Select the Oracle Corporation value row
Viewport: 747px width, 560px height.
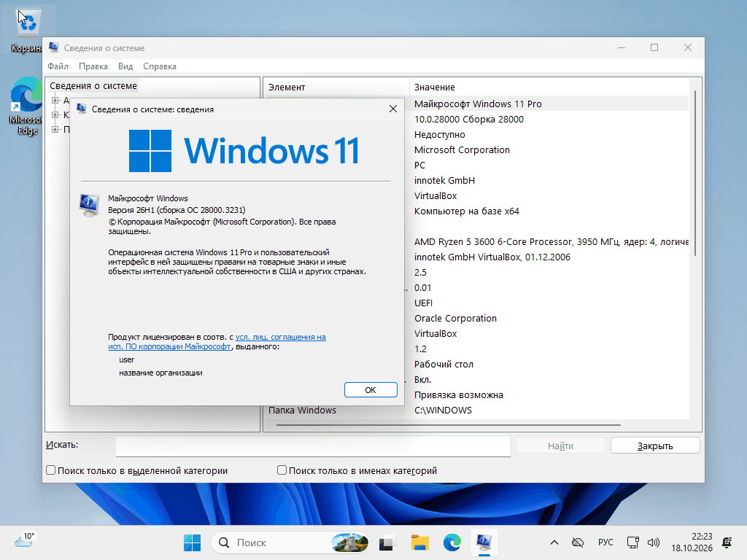[455, 318]
